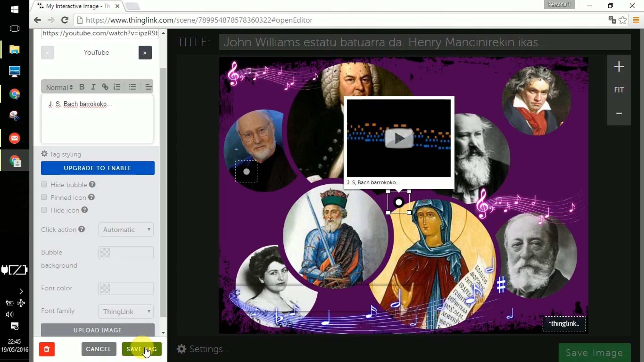This screenshot has height=362, width=644.
Task: Select the My Interactive Image browser tab
Action: click(77, 6)
